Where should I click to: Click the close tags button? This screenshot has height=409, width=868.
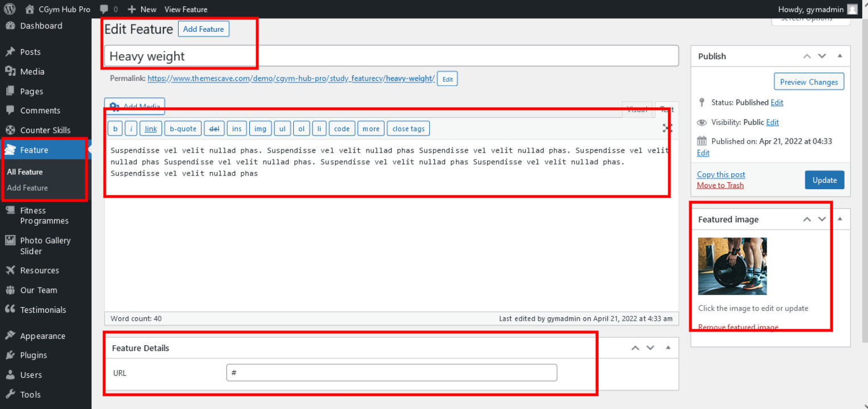point(408,129)
